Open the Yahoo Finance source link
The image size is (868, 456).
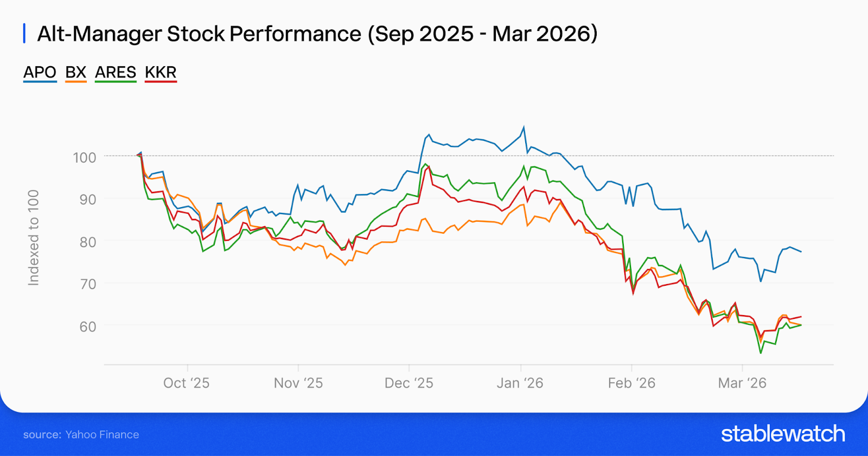pyautogui.click(x=102, y=435)
